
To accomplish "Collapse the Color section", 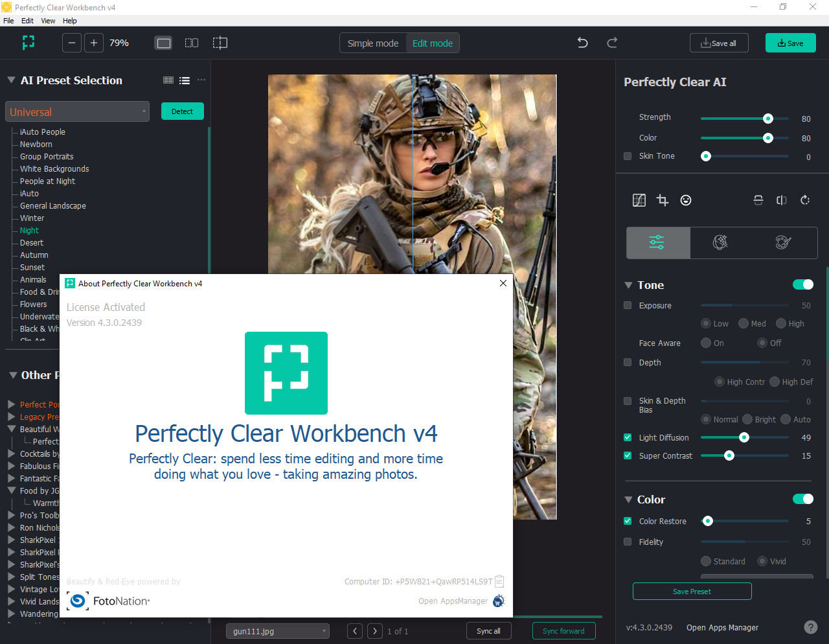I will click(628, 500).
